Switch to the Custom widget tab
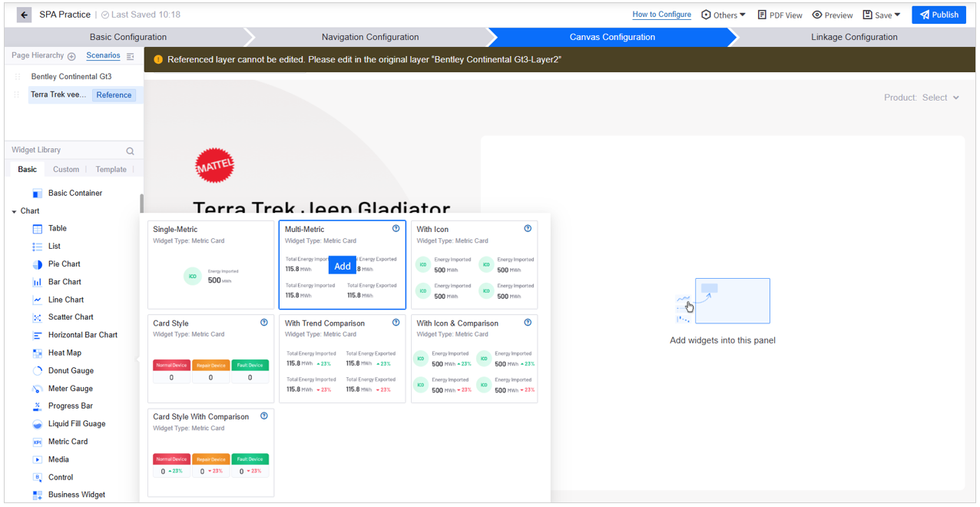The image size is (980, 507). click(x=66, y=169)
